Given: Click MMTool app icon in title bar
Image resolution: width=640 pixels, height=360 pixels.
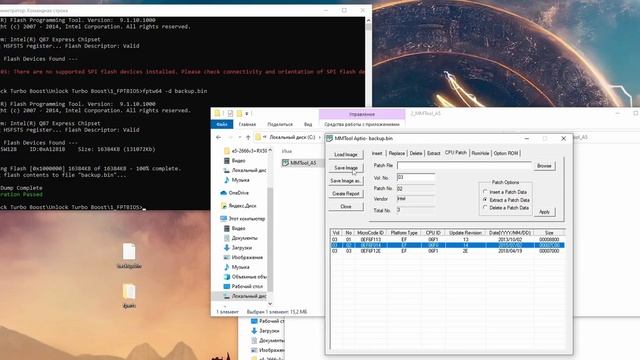Looking at the screenshot, I should tap(329, 138).
